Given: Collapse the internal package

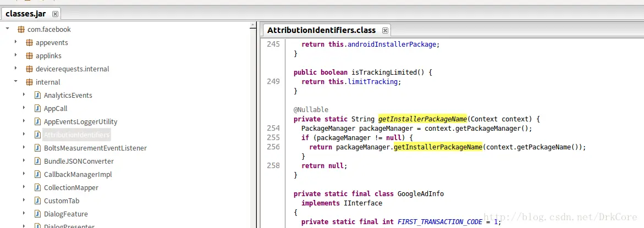Looking at the screenshot, I should coord(15,82).
